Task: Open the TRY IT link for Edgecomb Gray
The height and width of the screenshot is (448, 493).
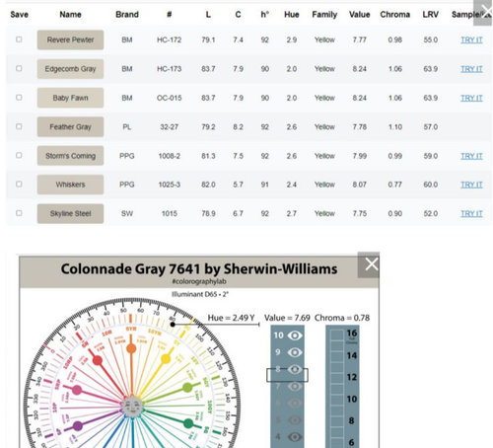Action: click(x=471, y=69)
